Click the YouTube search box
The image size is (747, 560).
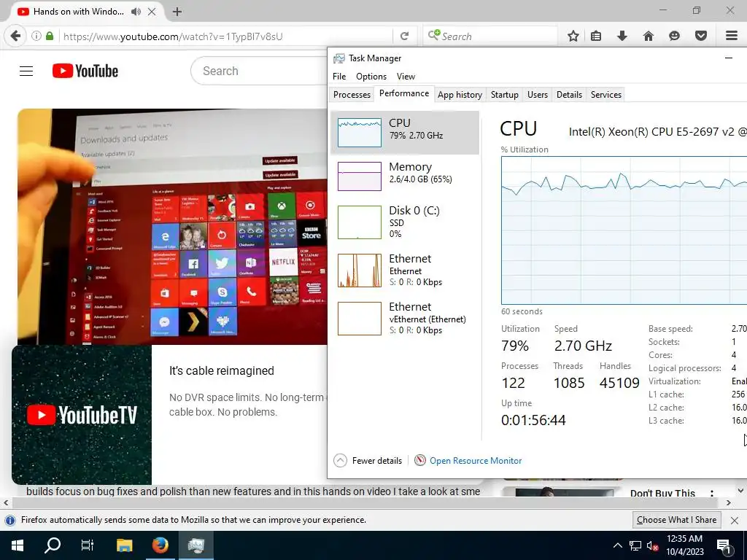click(260, 71)
